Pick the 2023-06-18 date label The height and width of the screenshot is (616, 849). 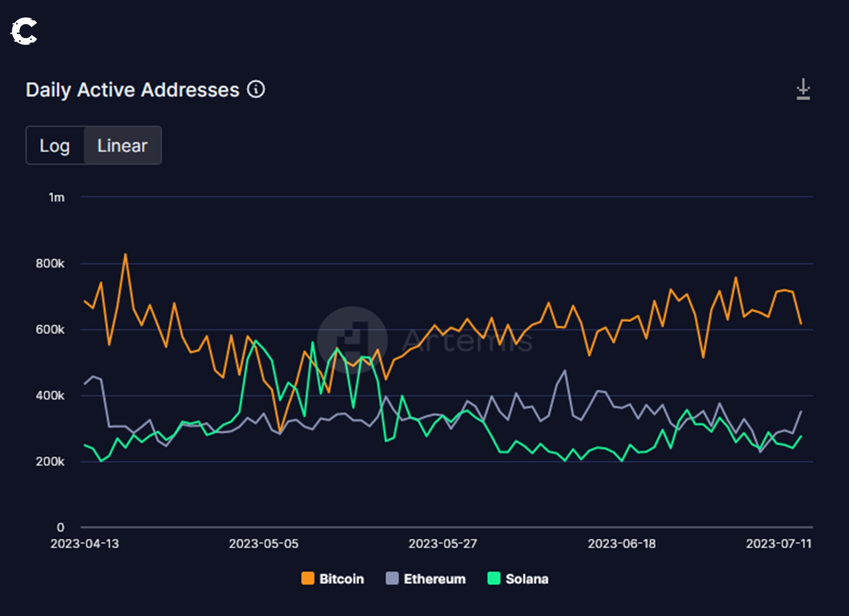tap(621, 544)
